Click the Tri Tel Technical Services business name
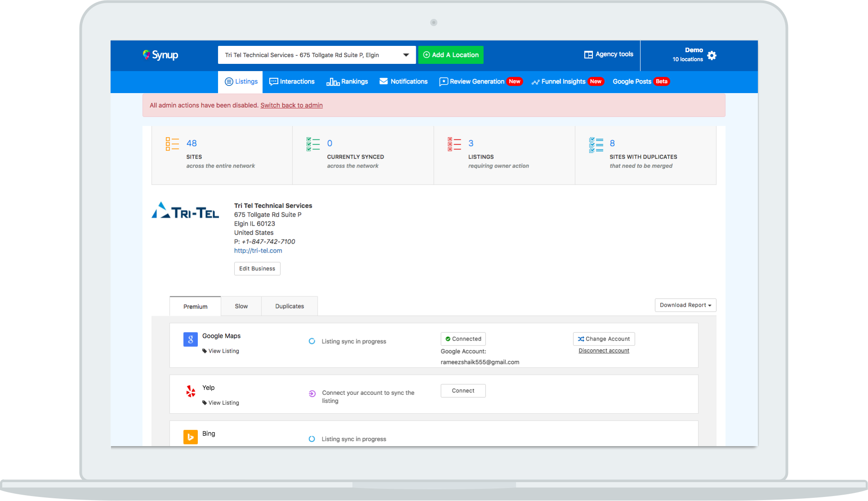The image size is (868, 501). 273,206
